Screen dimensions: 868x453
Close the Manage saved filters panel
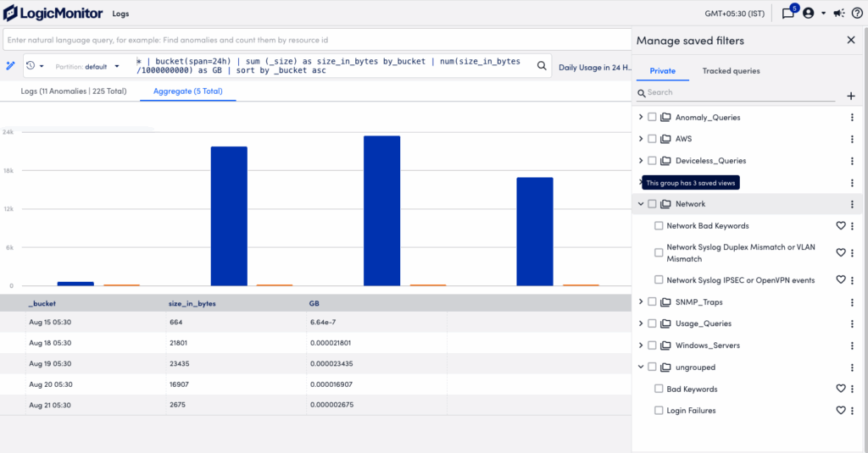point(851,40)
